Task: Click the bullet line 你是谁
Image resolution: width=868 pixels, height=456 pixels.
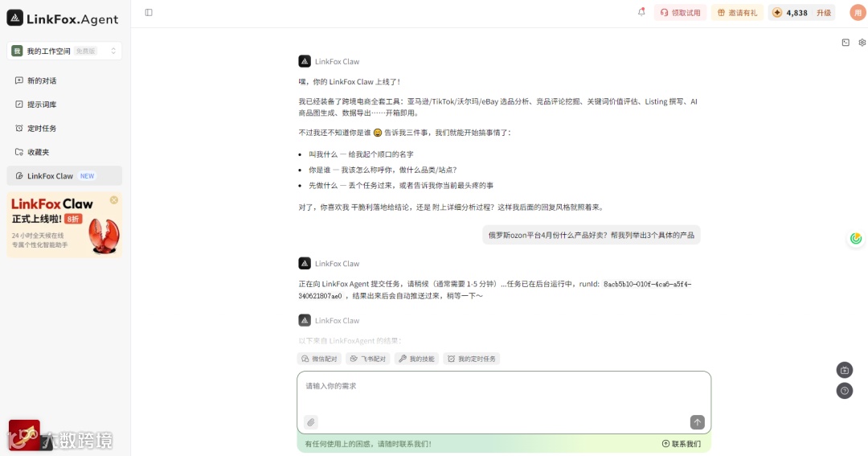Action: [383, 170]
